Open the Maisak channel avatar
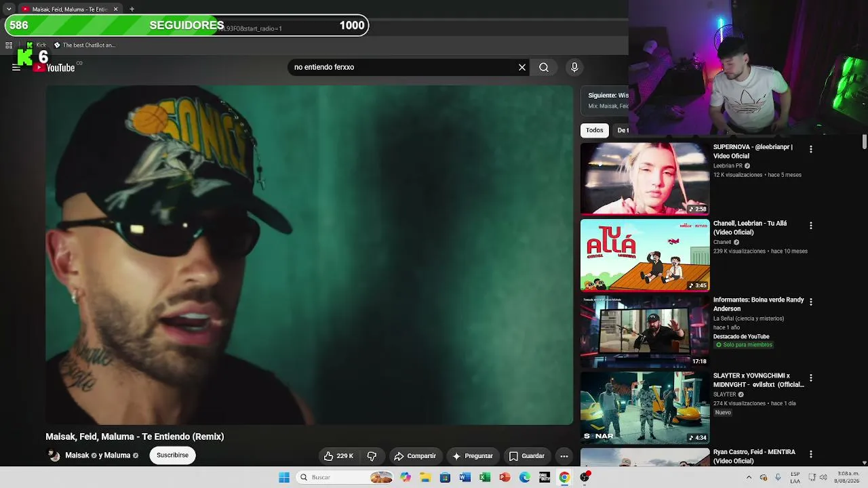 click(x=54, y=455)
